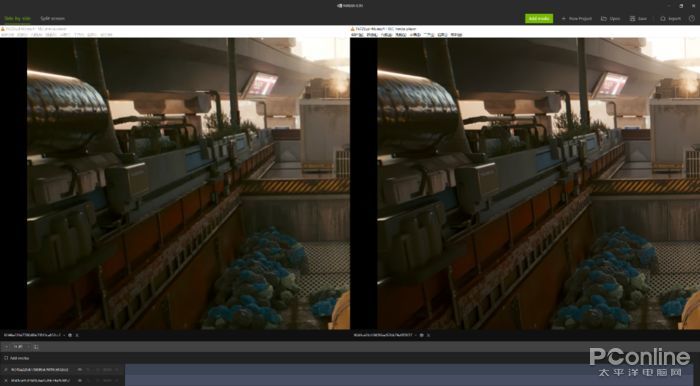Decrease the zoom value with minus button

(7, 347)
